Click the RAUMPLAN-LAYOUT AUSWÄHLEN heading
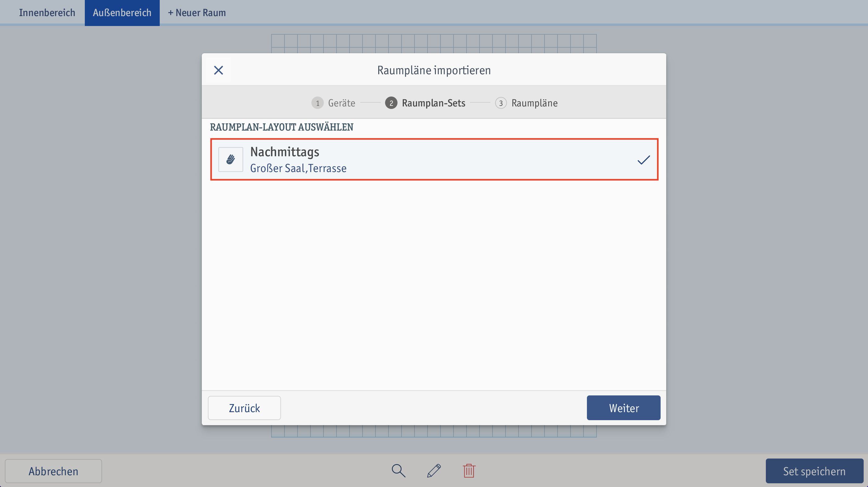Viewport: 868px width, 487px height. point(282,127)
